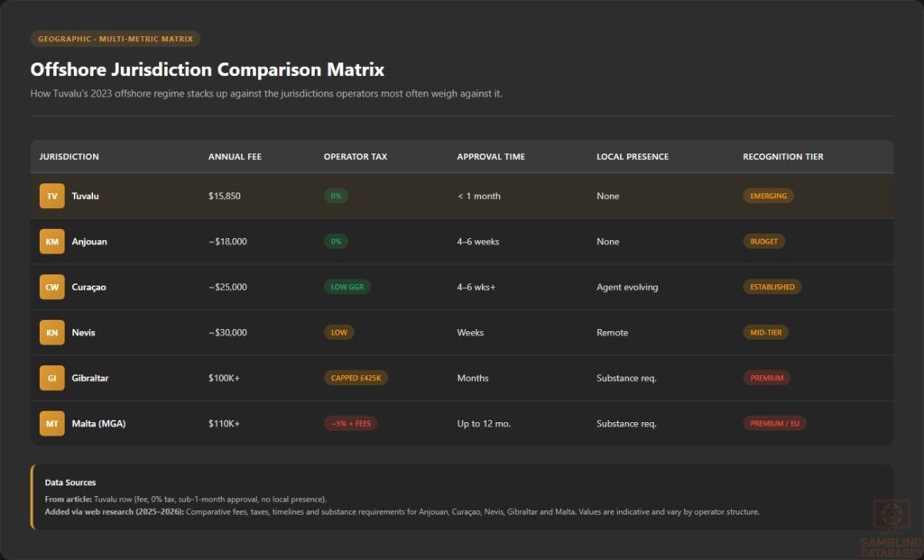Select the Malta (MGA) jurisdiction name
The image size is (924, 560).
pyautogui.click(x=99, y=424)
